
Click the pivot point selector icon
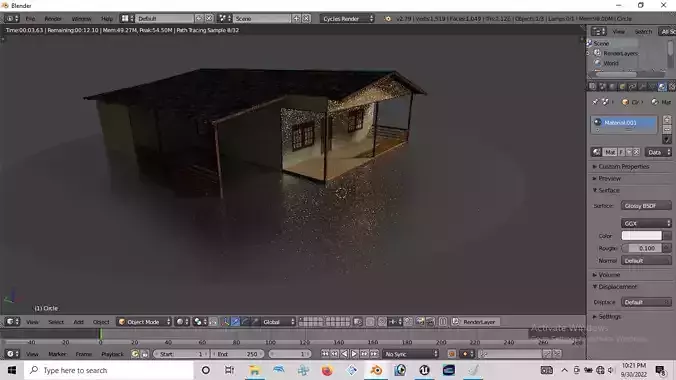[x=200, y=322]
